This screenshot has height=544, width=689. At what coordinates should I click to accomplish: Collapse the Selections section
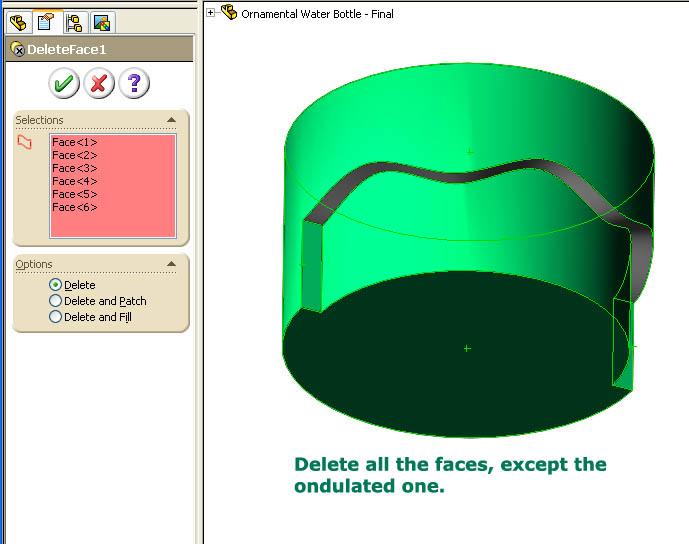click(x=171, y=120)
